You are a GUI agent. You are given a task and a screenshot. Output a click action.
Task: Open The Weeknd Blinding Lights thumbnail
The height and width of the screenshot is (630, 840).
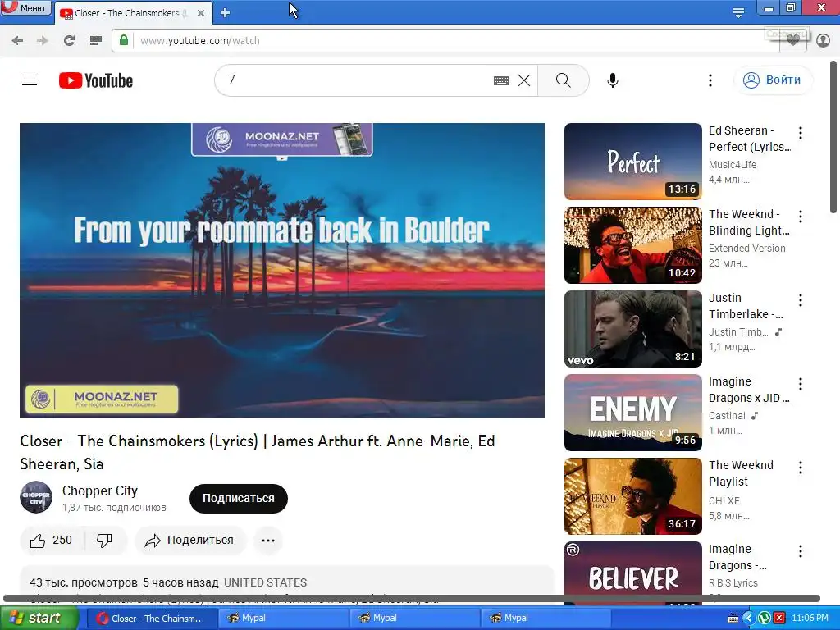pos(632,245)
